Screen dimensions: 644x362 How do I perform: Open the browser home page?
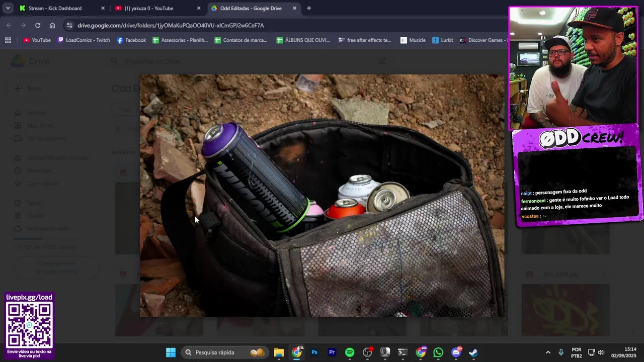[x=52, y=25]
